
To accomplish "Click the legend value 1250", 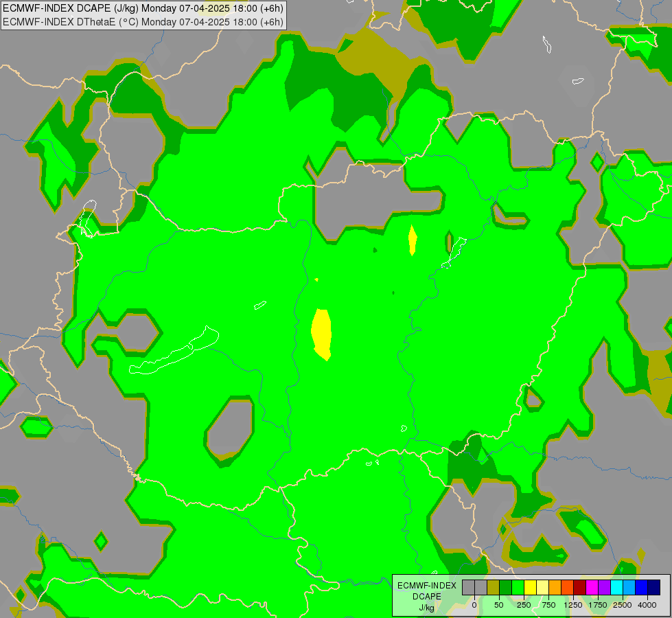I will point(573,605).
